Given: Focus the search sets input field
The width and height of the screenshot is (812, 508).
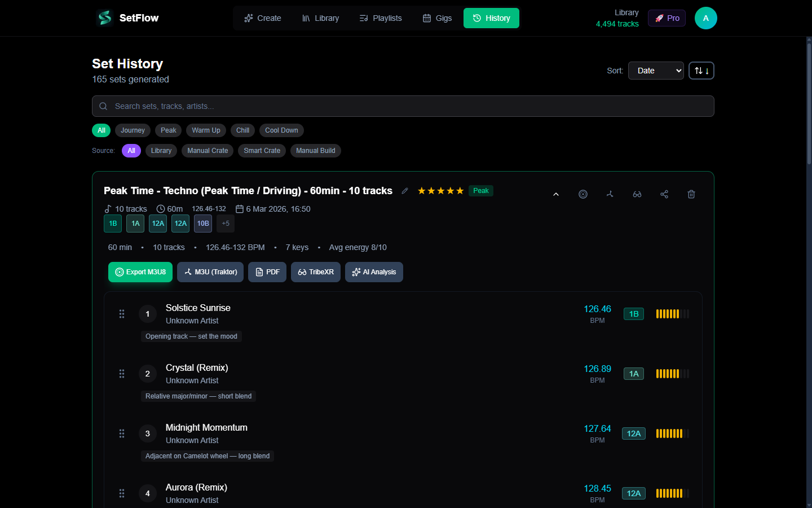Looking at the screenshot, I should click(403, 106).
